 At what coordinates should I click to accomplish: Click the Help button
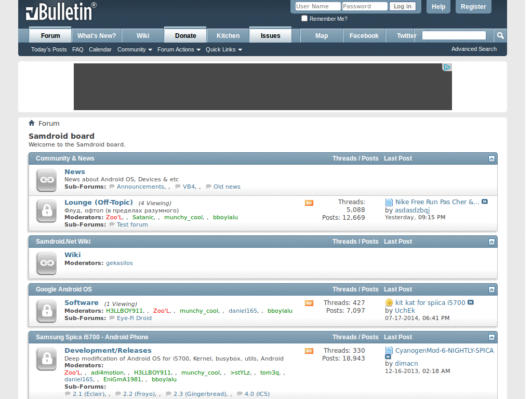coord(438,6)
